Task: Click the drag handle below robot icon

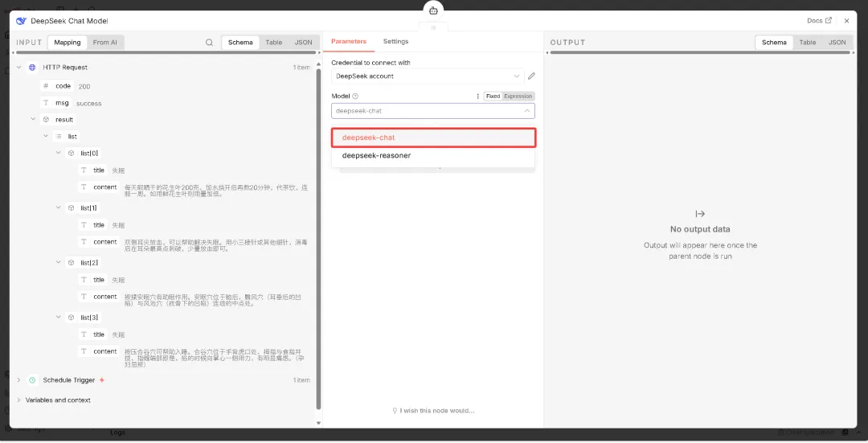Action: coord(433,27)
